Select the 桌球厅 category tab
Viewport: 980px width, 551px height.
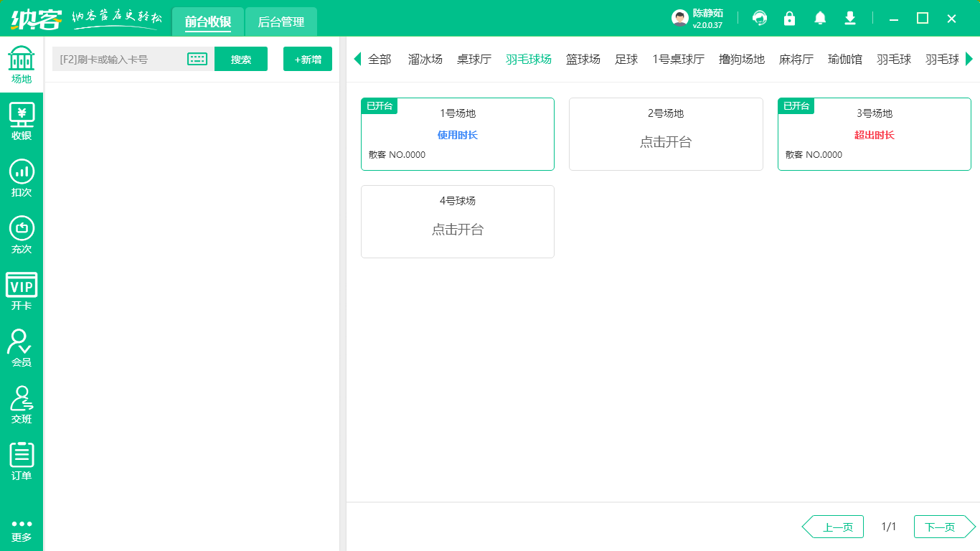pos(474,59)
